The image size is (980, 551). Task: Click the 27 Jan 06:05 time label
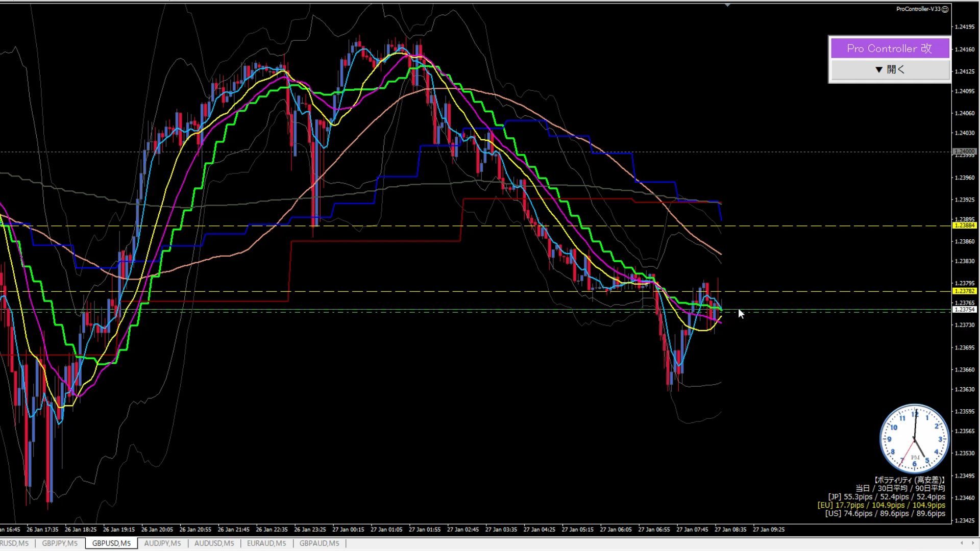coord(616,530)
